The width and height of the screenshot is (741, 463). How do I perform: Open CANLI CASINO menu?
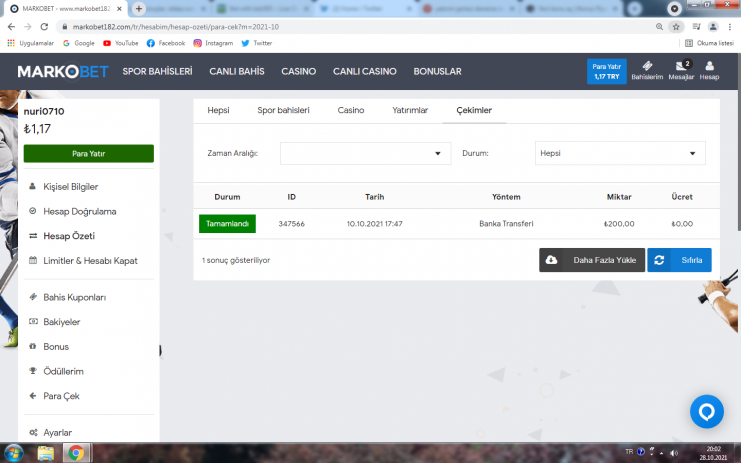coord(364,71)
